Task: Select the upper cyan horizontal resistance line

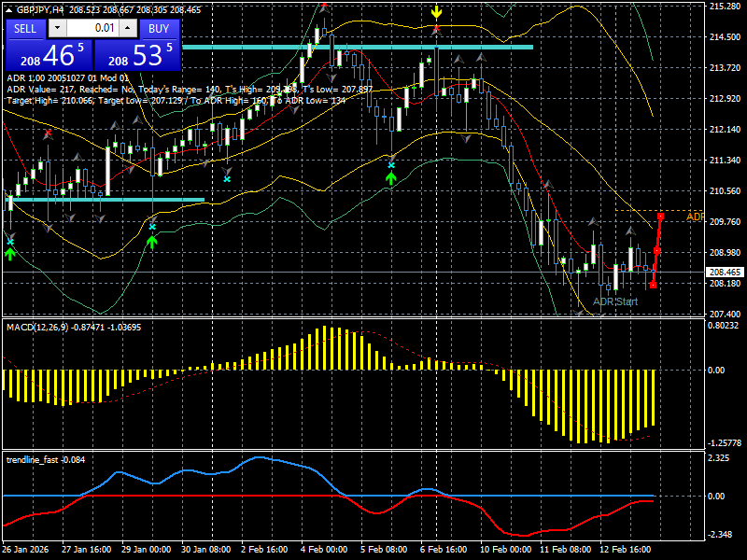Action: (x=358, y=48)
